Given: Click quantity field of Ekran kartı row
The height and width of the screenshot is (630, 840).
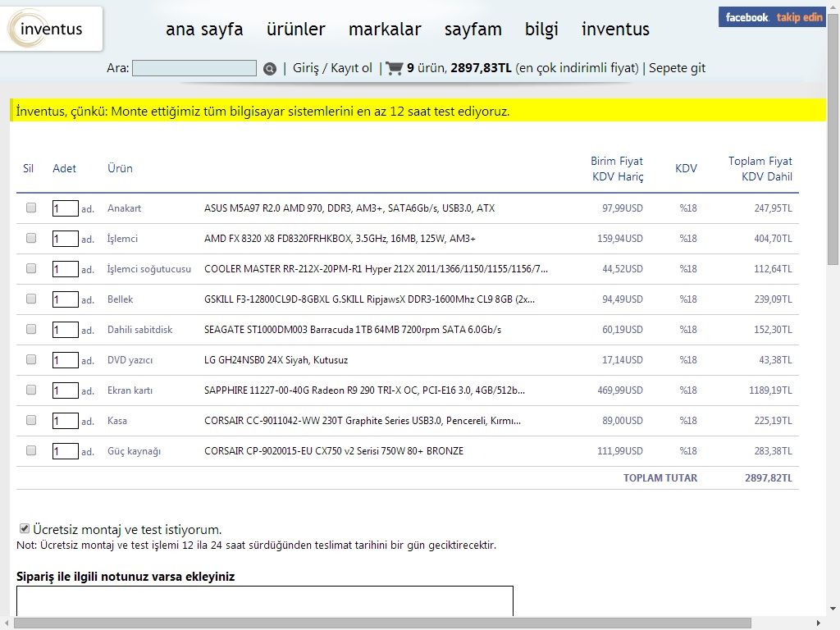Looking at the screenshot, I should (x=66, y=390).
